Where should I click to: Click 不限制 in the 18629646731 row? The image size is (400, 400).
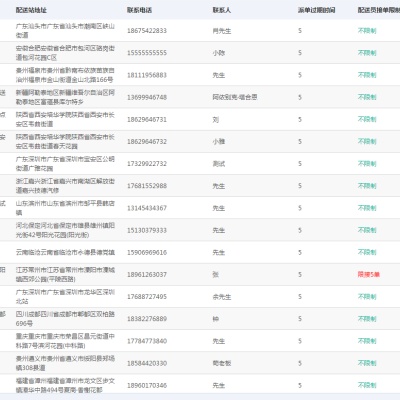click(367, 119)
